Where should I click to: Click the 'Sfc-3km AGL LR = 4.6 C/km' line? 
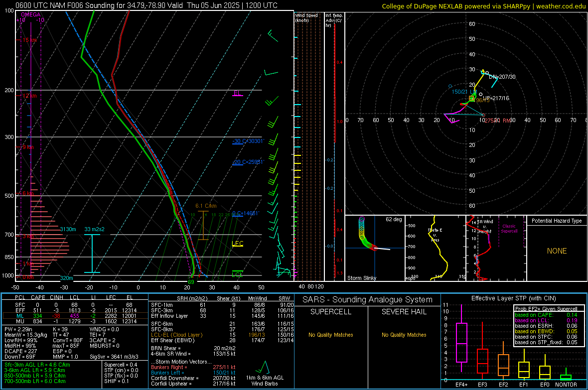point(37,365)
